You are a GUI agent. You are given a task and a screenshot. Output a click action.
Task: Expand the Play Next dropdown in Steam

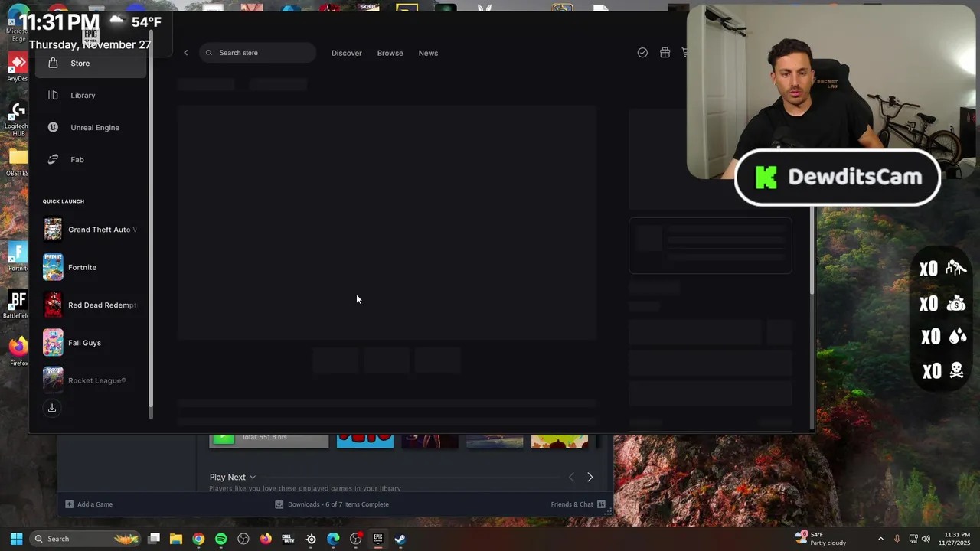coord(233,477)
